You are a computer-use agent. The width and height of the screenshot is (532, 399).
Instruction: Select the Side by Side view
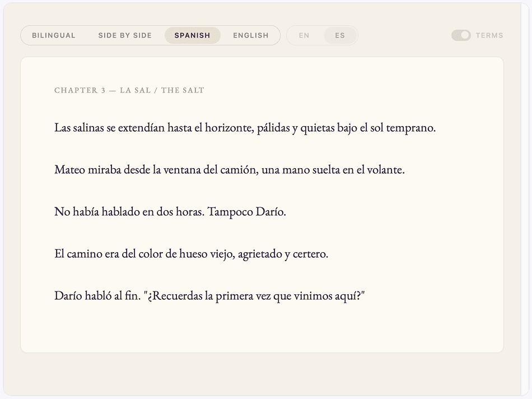pyautogui.click(x=125, y=35)
